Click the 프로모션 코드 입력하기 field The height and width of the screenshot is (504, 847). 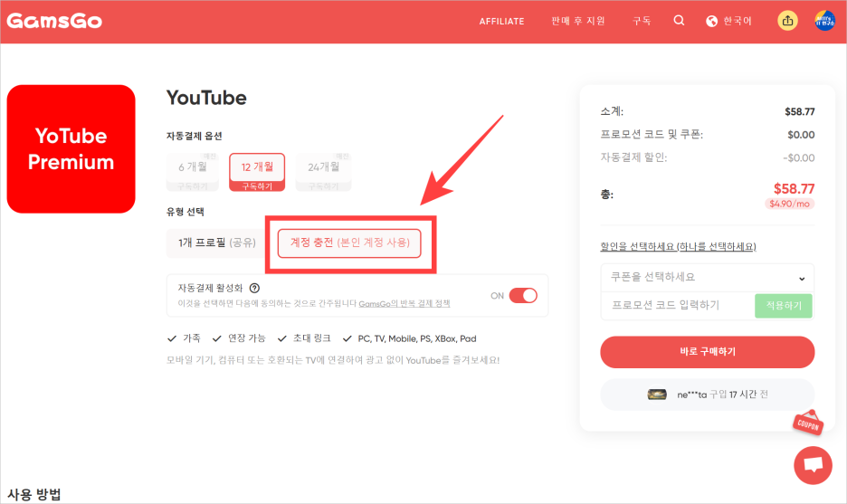pos(678,306)
